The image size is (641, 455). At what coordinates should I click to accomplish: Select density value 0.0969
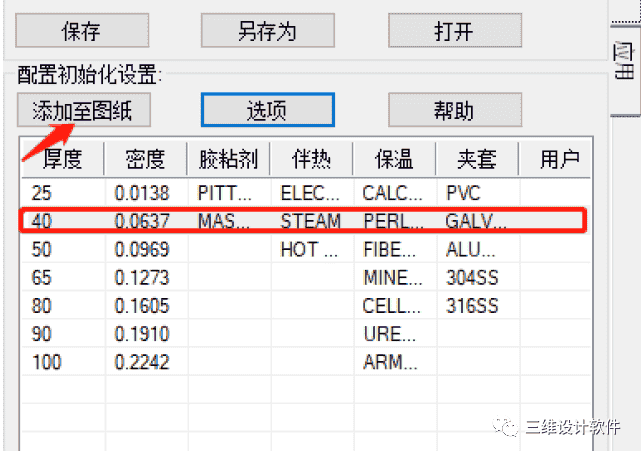tap(142, 249)
